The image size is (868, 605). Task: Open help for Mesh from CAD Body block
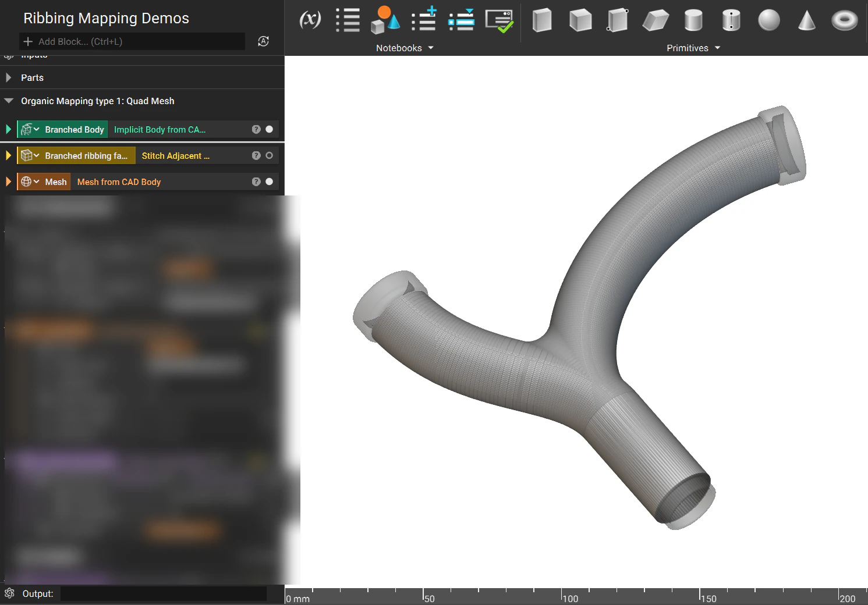256,181
